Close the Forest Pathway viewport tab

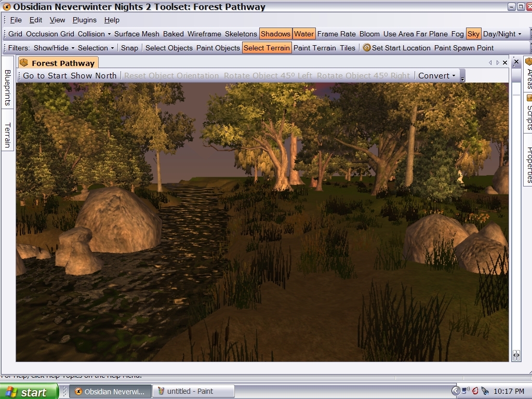(x=505, y=63)
